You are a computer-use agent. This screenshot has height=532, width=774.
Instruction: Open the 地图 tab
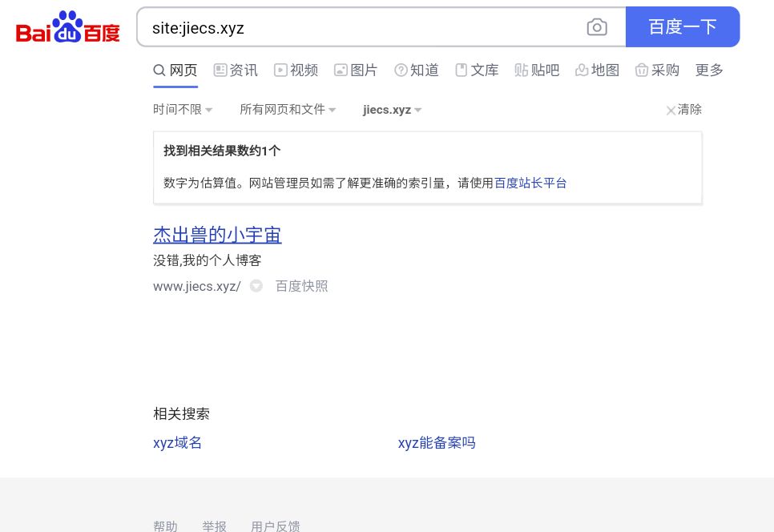point(597,70)
